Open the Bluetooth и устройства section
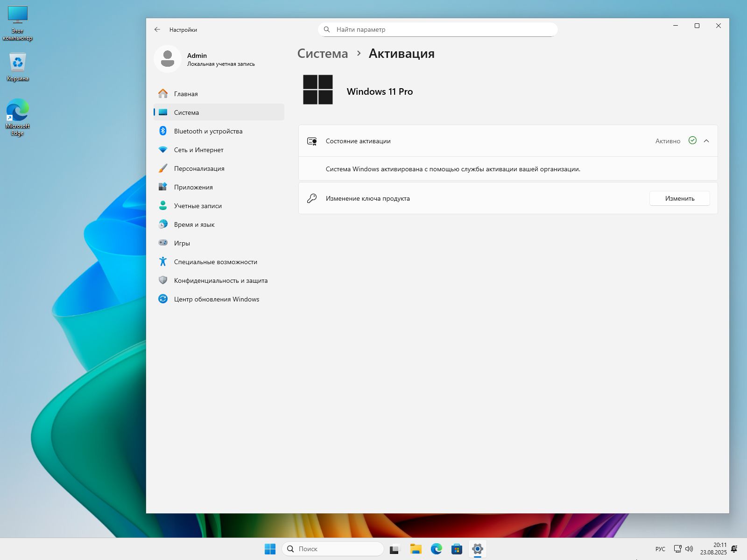747x560 pixels. coord(218,131)
